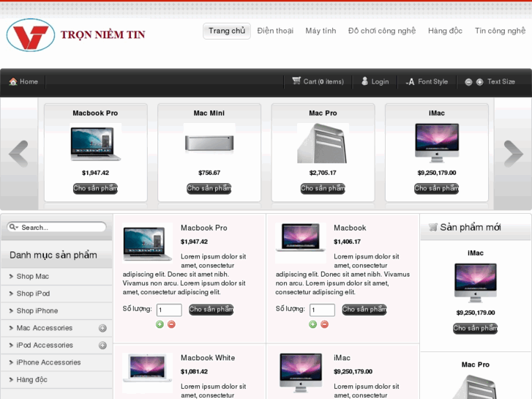Open iPhone Accessories category
Viewport: 532px width, 399px height.
tap(48, 362)
